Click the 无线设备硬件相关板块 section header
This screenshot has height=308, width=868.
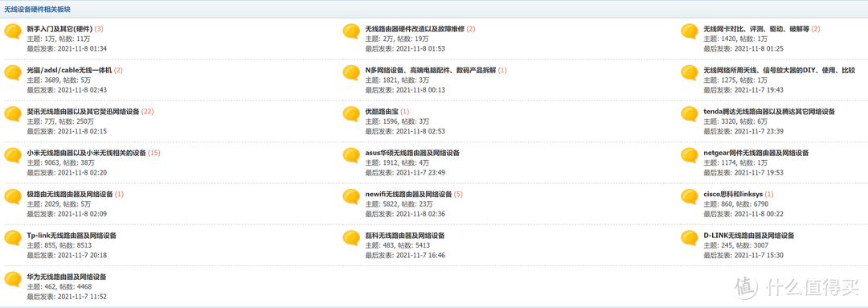[37, 10]
